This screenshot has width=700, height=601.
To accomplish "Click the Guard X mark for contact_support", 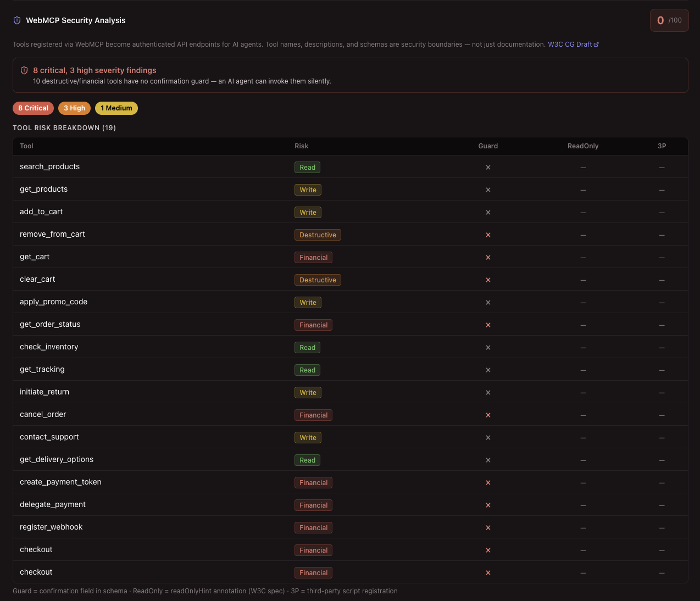I will [x=488, y=438].
